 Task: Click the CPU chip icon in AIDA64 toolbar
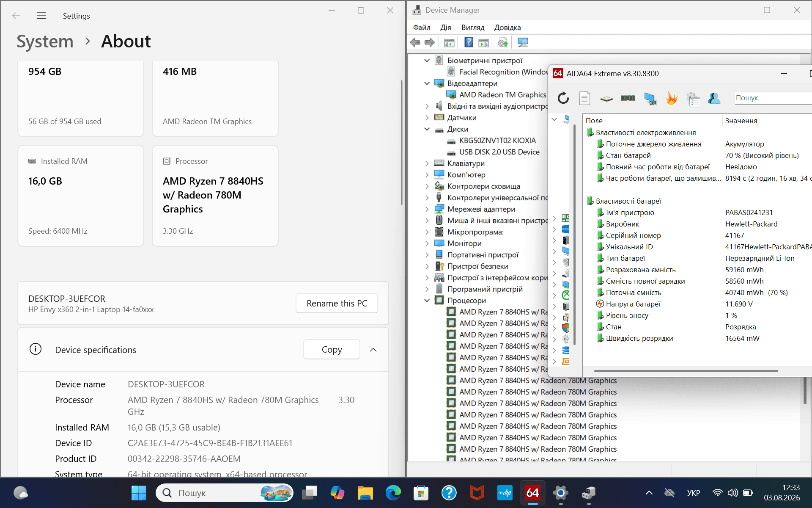(606, 99)
